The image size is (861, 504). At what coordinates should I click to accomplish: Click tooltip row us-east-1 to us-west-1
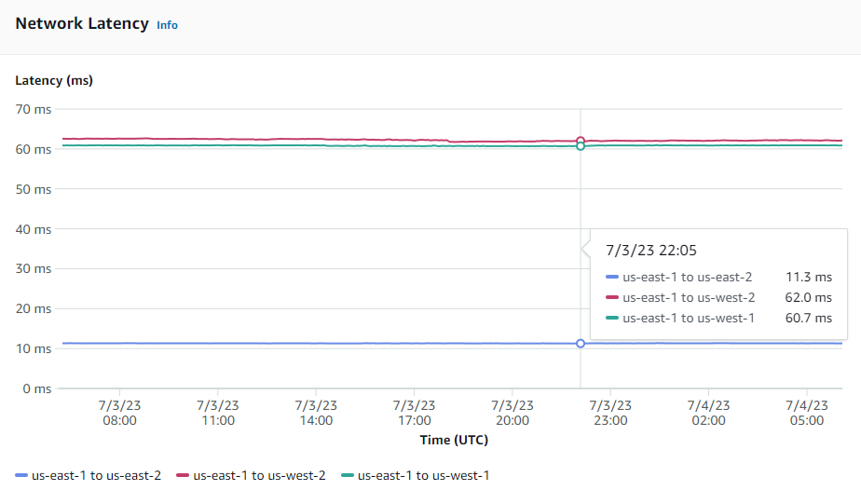pos(718,318)
